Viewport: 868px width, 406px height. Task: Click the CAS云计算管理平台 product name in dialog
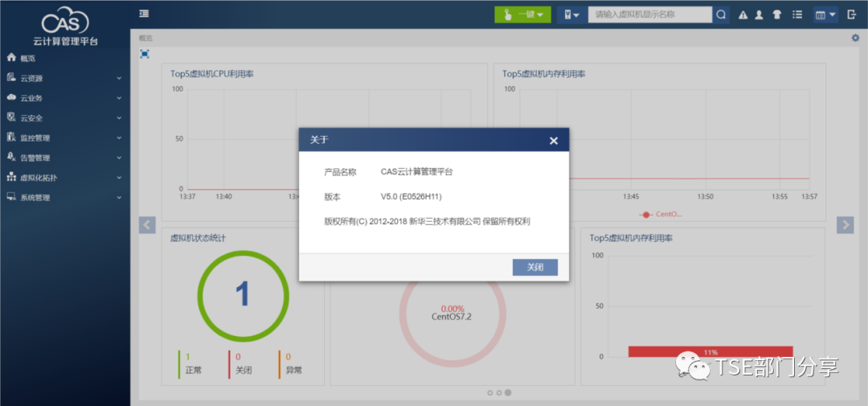pos(417,172)
